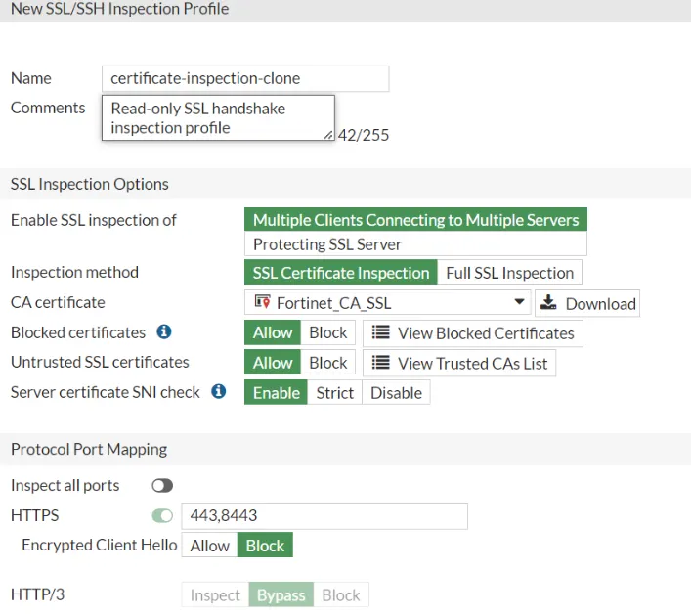Disable the HTTPS inspection toggle
Image resolution: width=691 pixels, height=616 pixels.
point(162,515)
